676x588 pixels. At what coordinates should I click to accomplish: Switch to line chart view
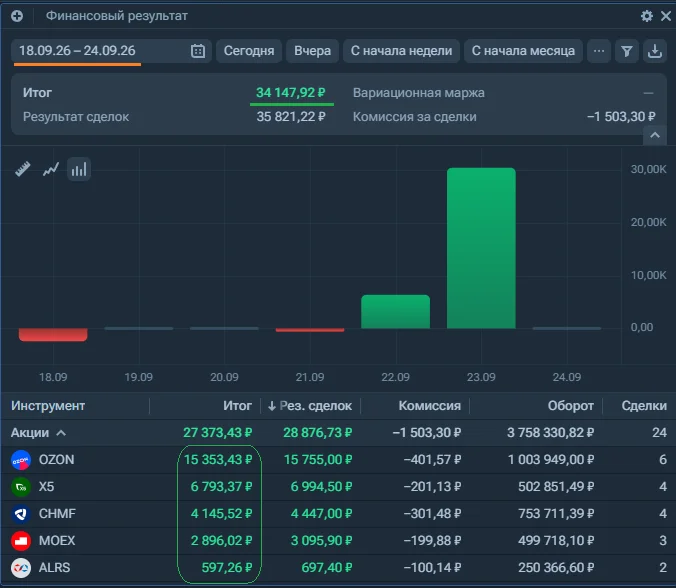[x=50, y=169]
